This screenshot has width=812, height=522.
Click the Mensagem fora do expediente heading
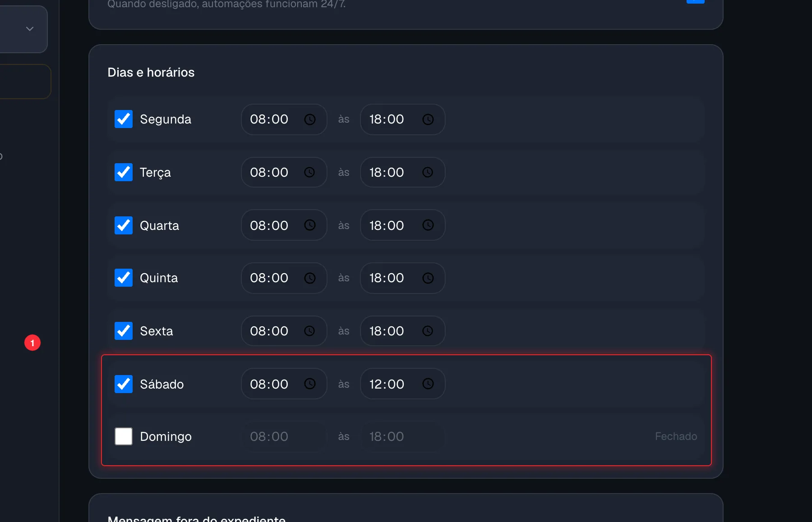coord(197,518)
